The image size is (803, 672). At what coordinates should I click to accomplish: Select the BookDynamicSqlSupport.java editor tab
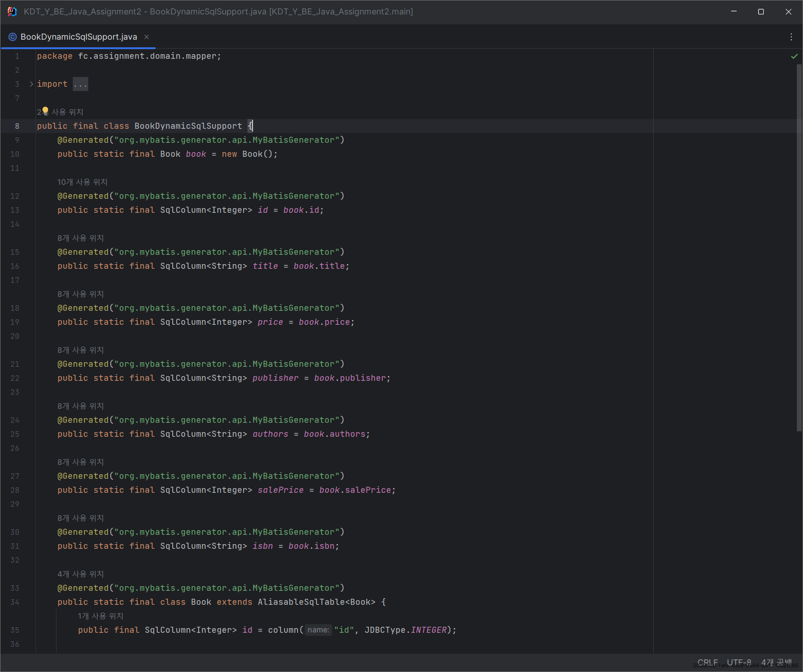[78, 37]
